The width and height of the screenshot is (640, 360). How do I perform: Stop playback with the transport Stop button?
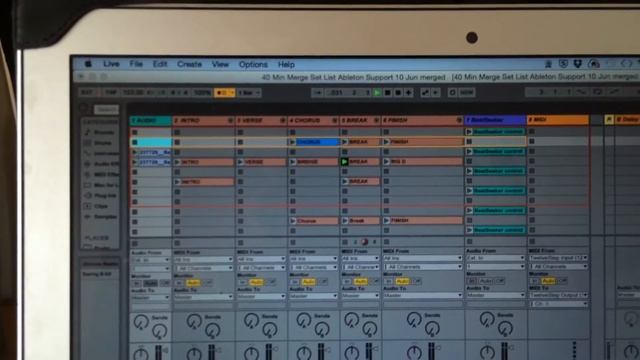tap(388, 93)
